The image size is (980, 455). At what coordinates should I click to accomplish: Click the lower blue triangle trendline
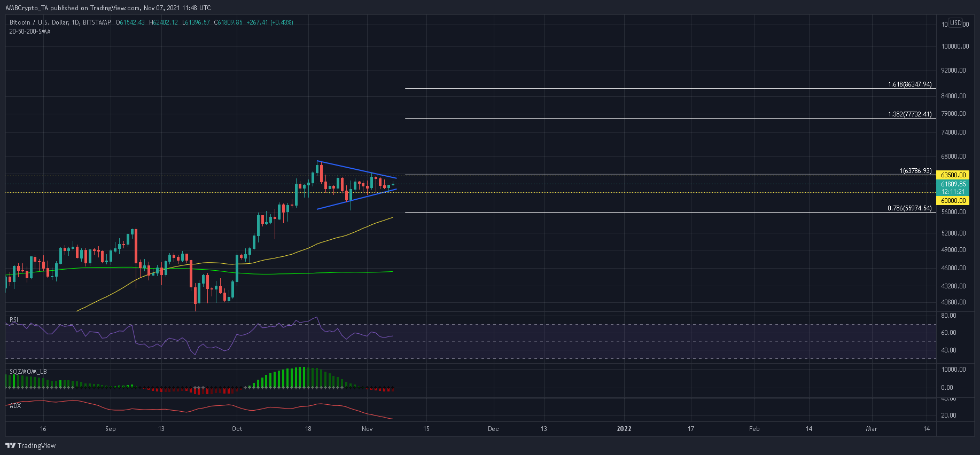(x=356, y=199)
